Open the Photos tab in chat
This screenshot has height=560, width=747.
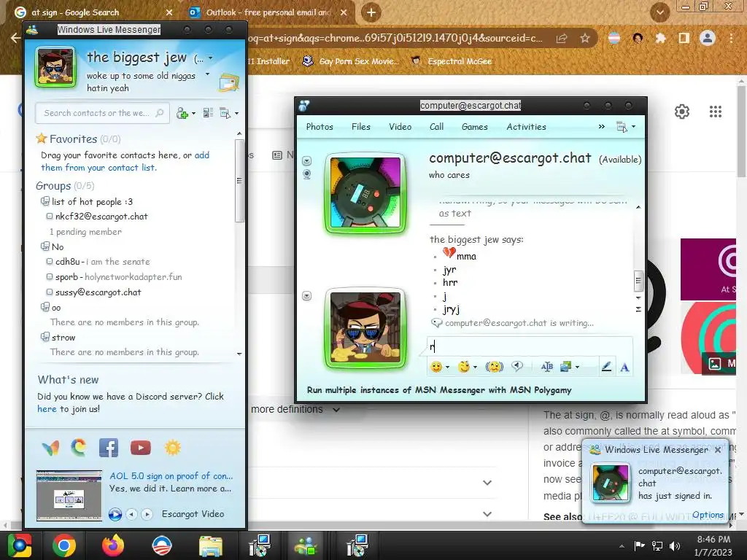tap(320, 127)
